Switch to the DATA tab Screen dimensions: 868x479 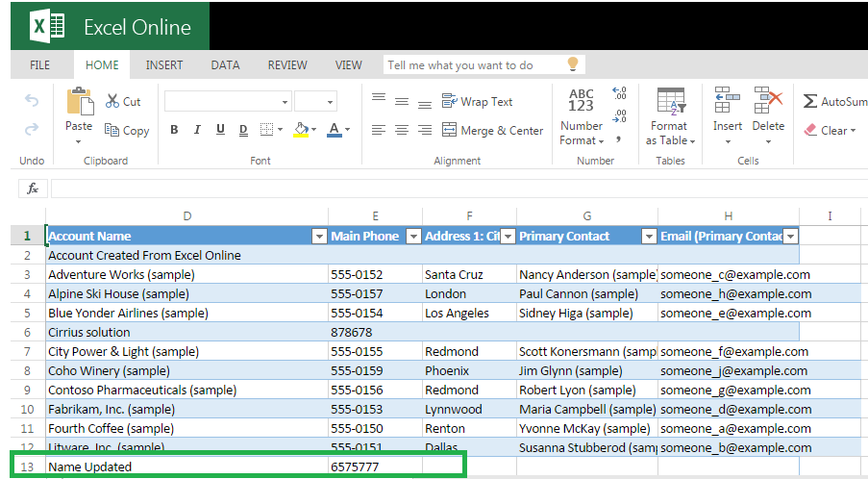pyautogui.click(x=225, y=64)
